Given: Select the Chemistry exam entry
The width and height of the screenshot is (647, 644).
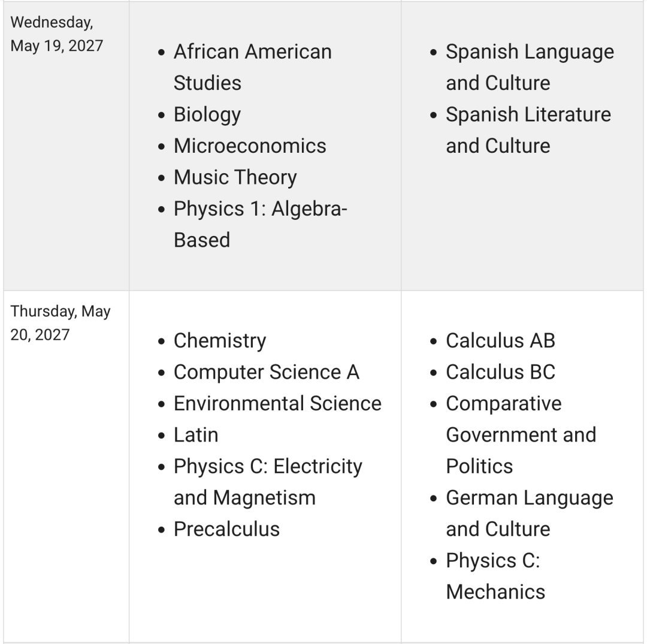Looking at the screenshot, I should click(x=220, y=341).
